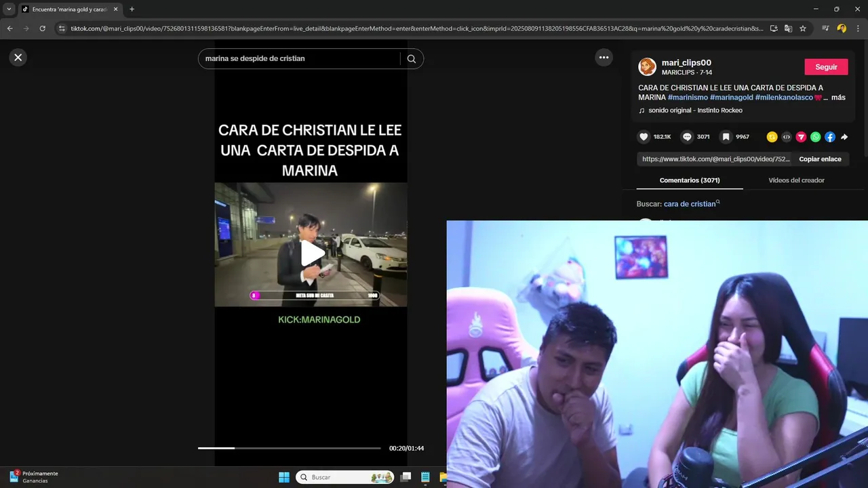This screenshot has width=868, height=488.
Task: Follow mari_clips00 with Seguir button
Action: pos(826,67)
